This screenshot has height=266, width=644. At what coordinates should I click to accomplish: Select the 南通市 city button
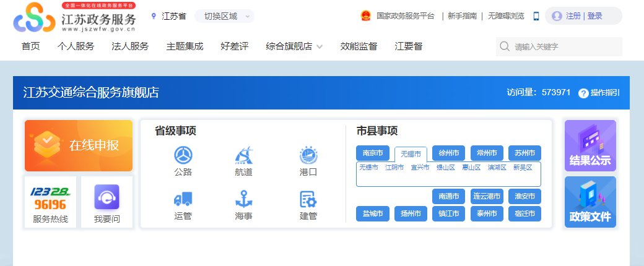tap(448, 197)
